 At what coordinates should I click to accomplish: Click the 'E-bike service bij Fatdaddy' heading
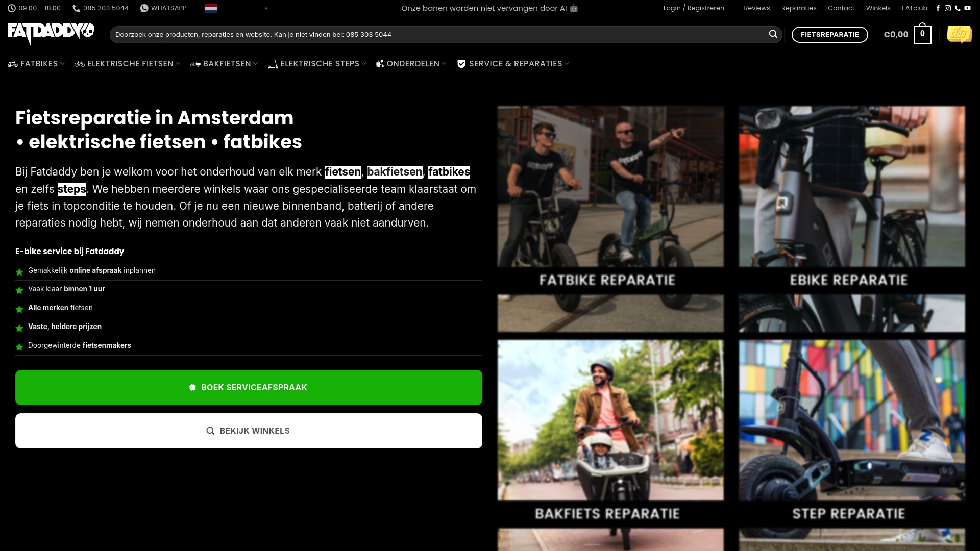pos(69,252)
